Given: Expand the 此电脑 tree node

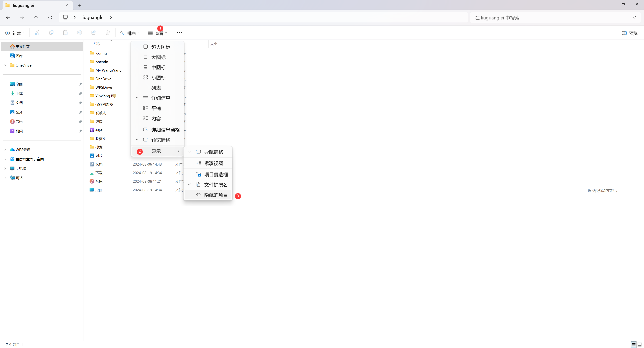Looking at the screenshot, I should click(5, 168).
